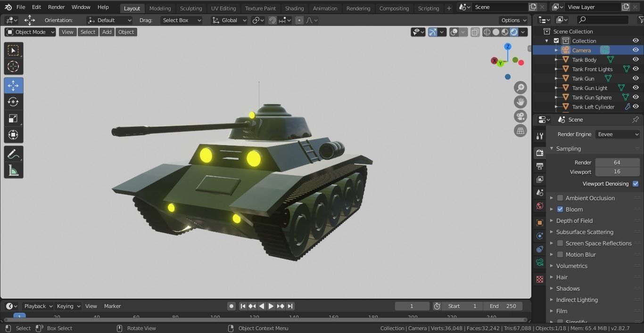
Task: Select the Scale tool
Action: 13,118
